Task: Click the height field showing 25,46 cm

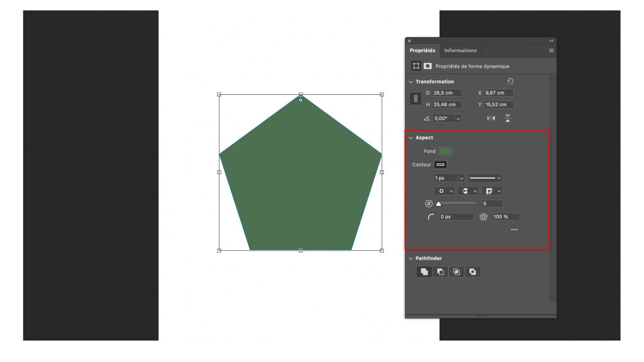Action: coord(447,105)
